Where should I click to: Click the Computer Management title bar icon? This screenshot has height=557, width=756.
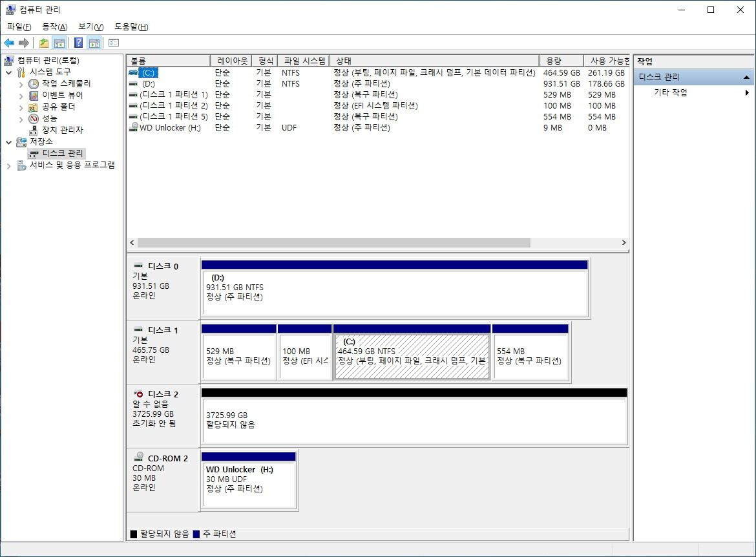(10, 9)
